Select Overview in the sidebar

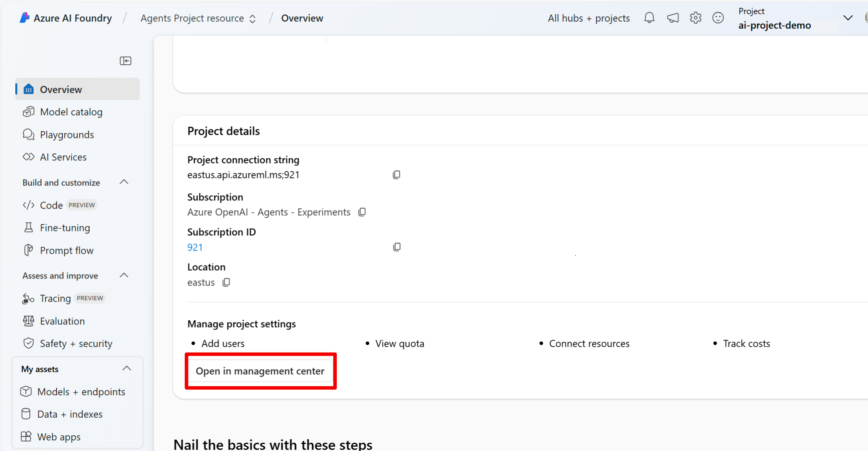tap(60, 89)
